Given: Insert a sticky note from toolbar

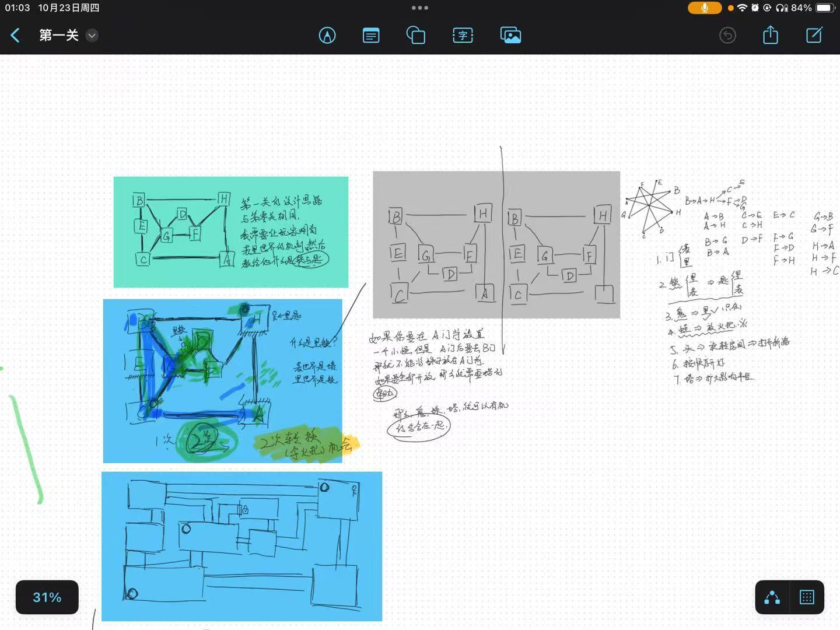Looking at the screenshot, I should tap(371, 36).
